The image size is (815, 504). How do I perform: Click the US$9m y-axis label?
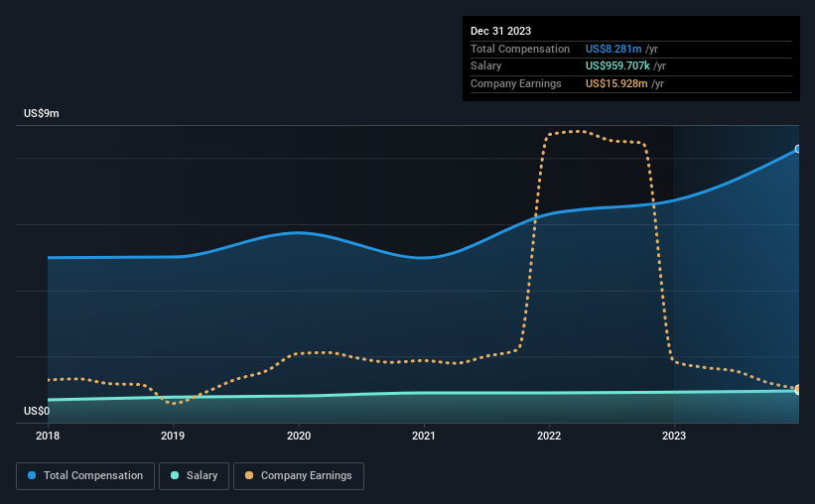click(x=42, y=113)
